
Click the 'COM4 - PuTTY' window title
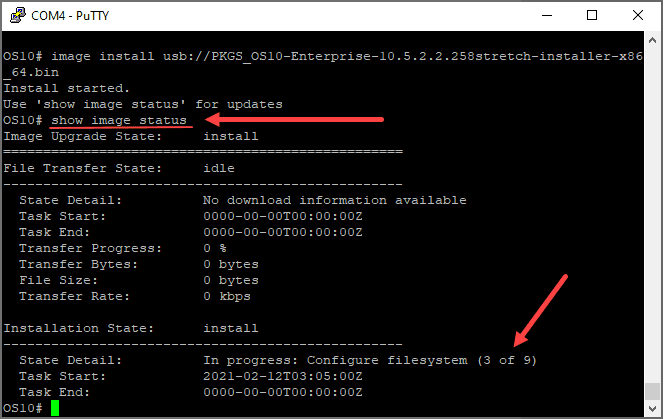pos(70,16)
